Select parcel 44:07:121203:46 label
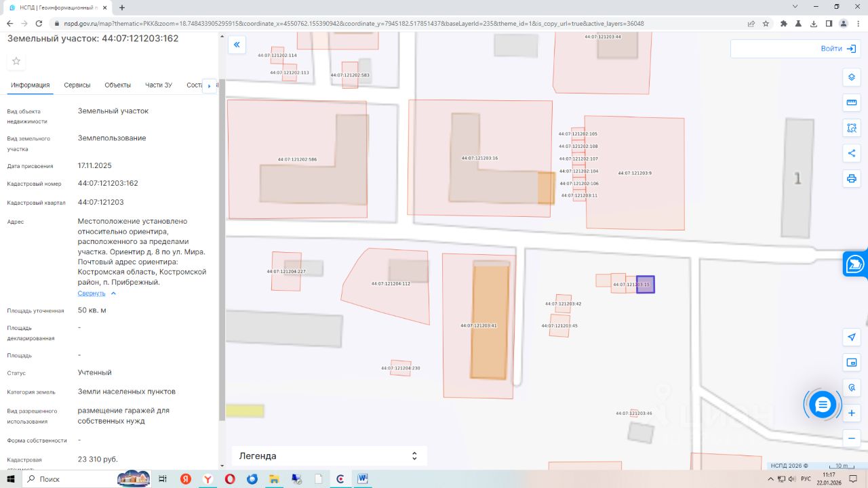868x488 pixels. [633, 413]
